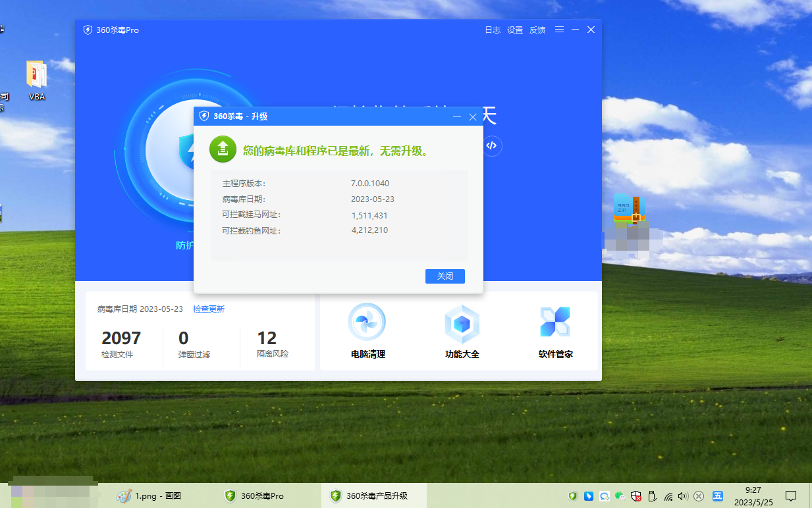Switch to 360杀毒Pro taskbar item
This screenshot has height=508, width=812.
(254, 496)
